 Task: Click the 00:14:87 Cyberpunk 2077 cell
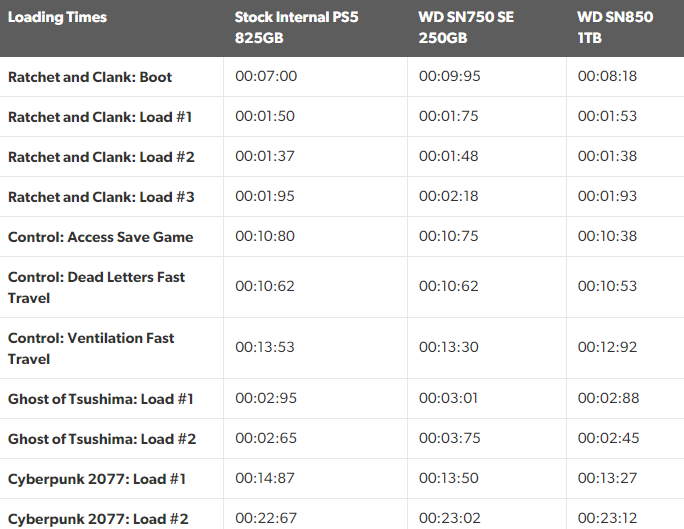coord(265,479)
